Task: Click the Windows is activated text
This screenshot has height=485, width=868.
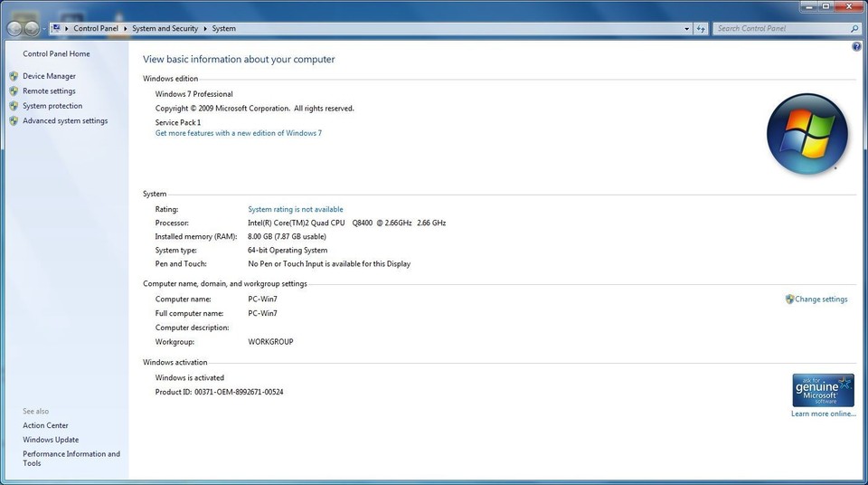Action: (189, 378)
